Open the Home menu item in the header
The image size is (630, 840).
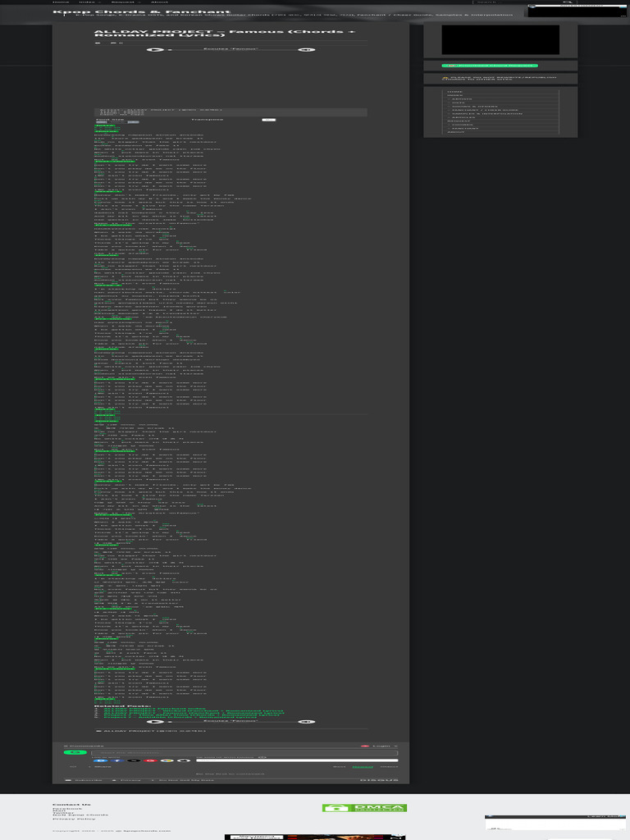pos(61,2)
